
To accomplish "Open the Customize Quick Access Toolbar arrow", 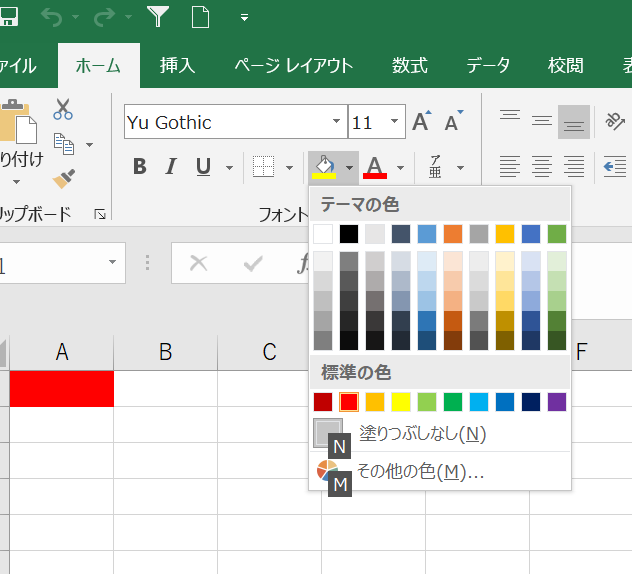I will [x=244, y=17].
